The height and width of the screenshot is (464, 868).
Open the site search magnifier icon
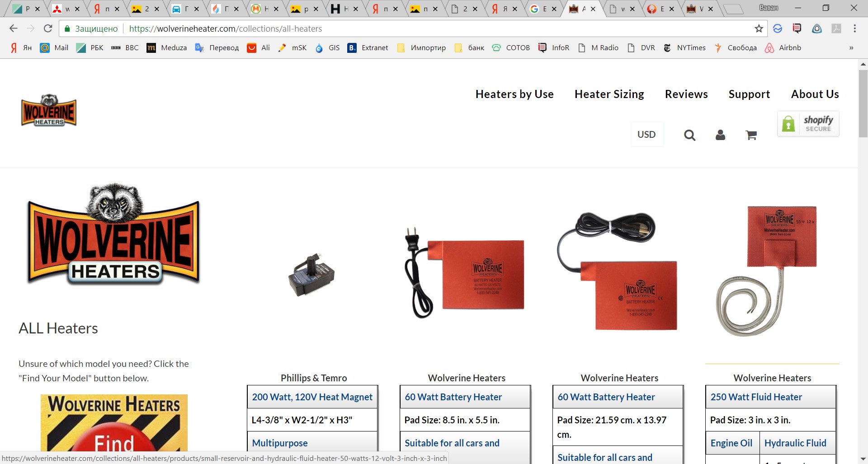[x=689, y=135]
